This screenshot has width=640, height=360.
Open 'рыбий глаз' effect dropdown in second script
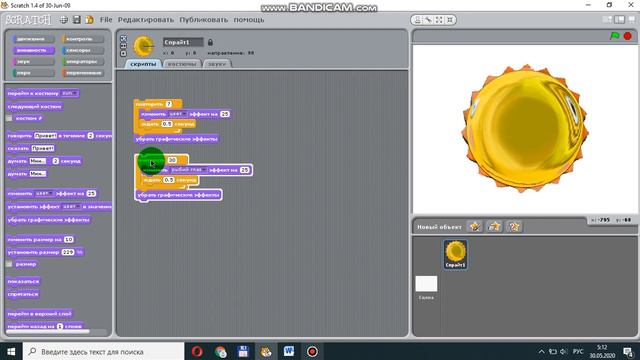point(189,170)
